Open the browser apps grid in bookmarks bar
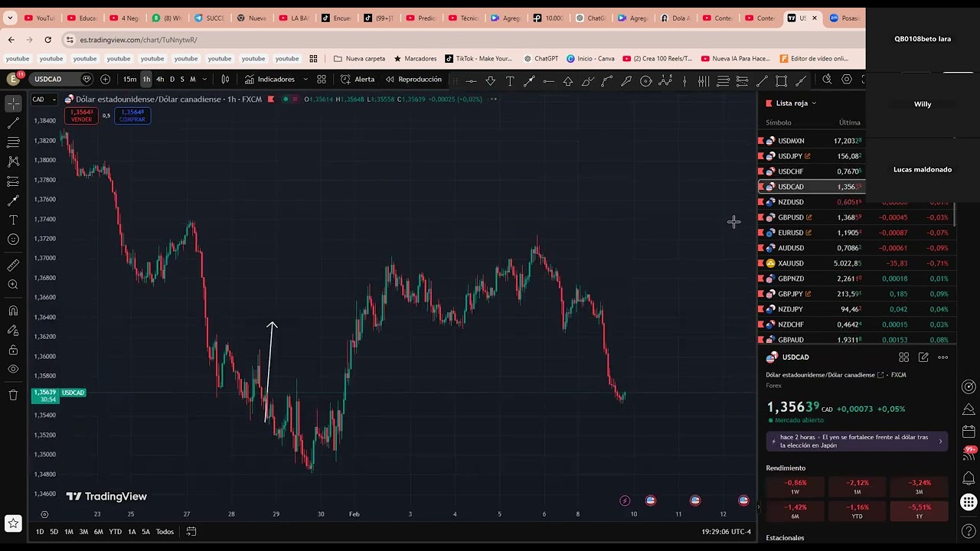The image size is (980, 551). (313, 58)
